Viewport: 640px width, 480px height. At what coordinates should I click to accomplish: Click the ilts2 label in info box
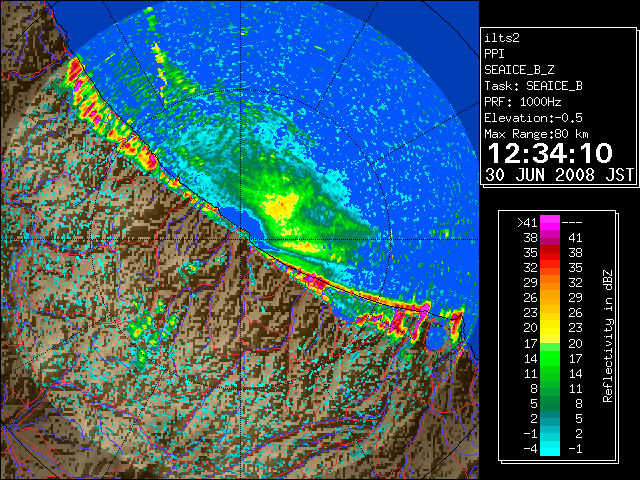pyautogui.click(x=502, y=38)
